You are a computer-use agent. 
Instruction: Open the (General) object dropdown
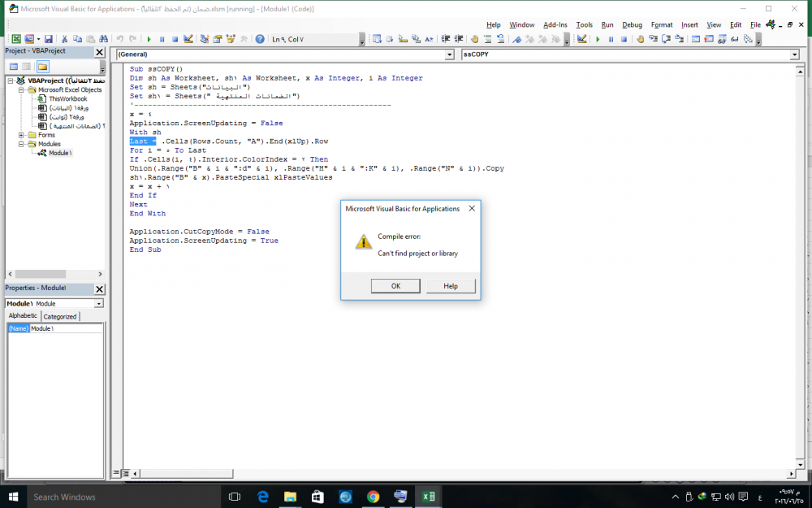point(450,54)
